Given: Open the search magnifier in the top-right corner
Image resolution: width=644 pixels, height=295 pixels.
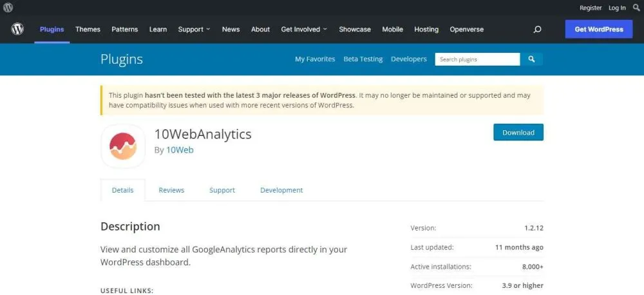Looking at the screenshot, I should tap(636, 8).
